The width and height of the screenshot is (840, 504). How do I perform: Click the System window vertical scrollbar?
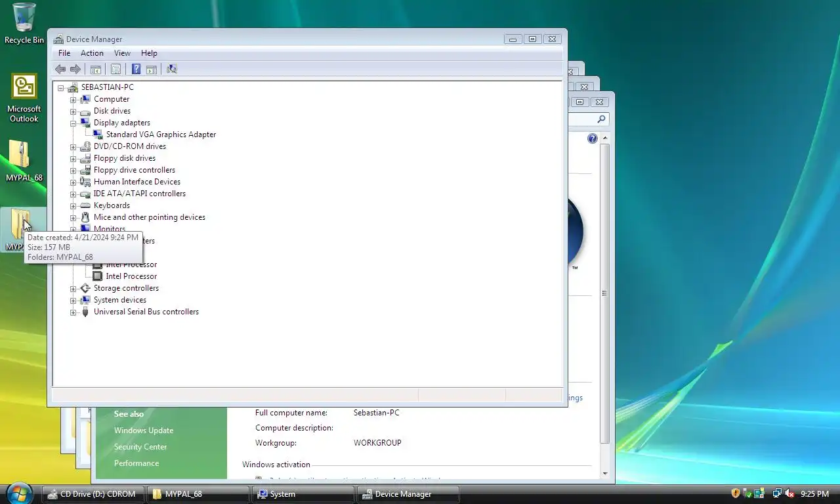tap(604, 293)
